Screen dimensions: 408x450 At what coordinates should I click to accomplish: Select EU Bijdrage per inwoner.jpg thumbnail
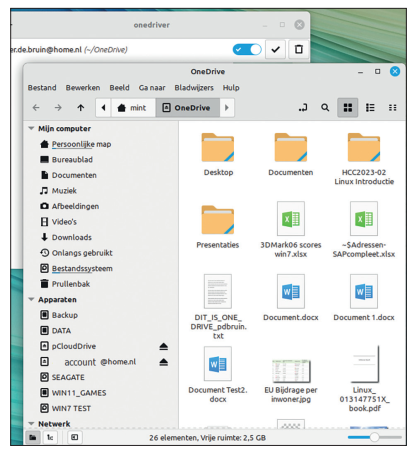291,371
